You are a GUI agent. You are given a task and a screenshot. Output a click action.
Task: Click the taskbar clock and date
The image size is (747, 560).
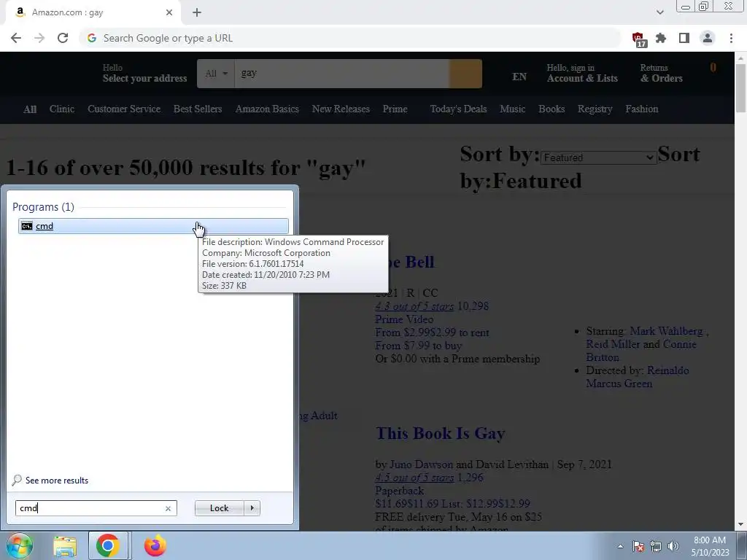click(x=710, y=546)
